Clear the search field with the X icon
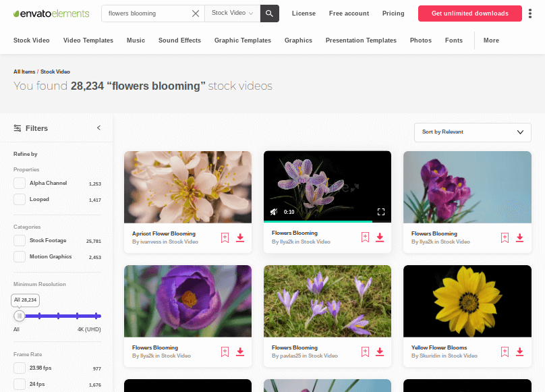 click(196, 13)
